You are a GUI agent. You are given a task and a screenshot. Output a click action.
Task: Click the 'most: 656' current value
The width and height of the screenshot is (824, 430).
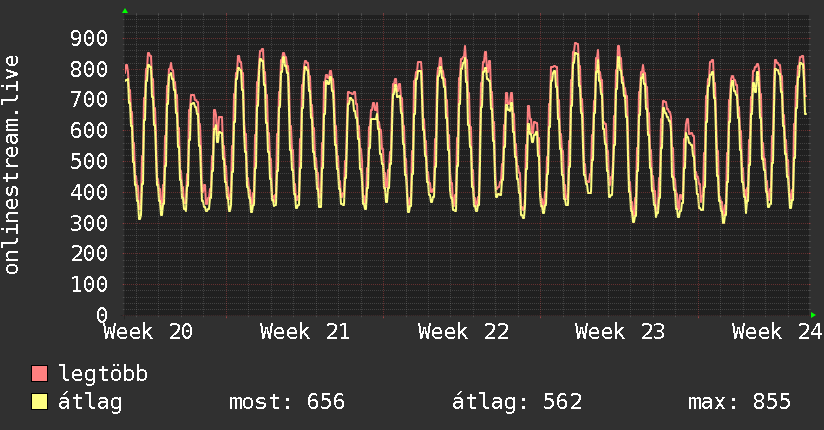(287, 402)
